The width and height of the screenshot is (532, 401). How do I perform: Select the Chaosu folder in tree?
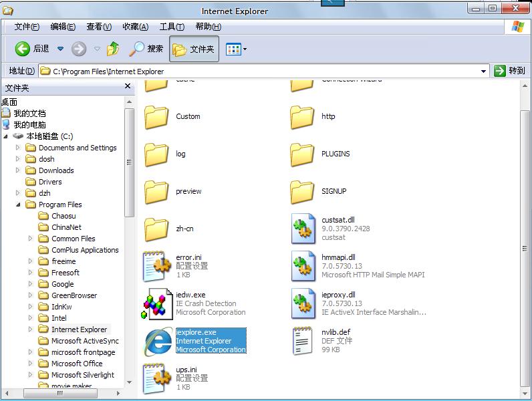tap(63, 216)
